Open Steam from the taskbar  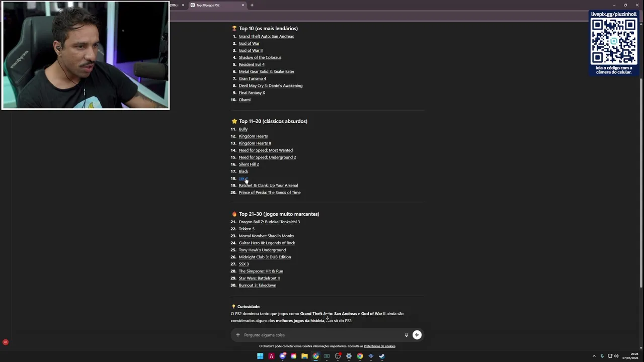[382, 356]
